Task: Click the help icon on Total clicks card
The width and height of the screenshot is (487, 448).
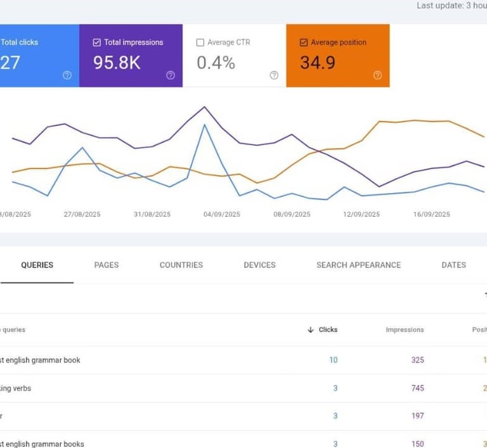Action: [x=67, y=75]
